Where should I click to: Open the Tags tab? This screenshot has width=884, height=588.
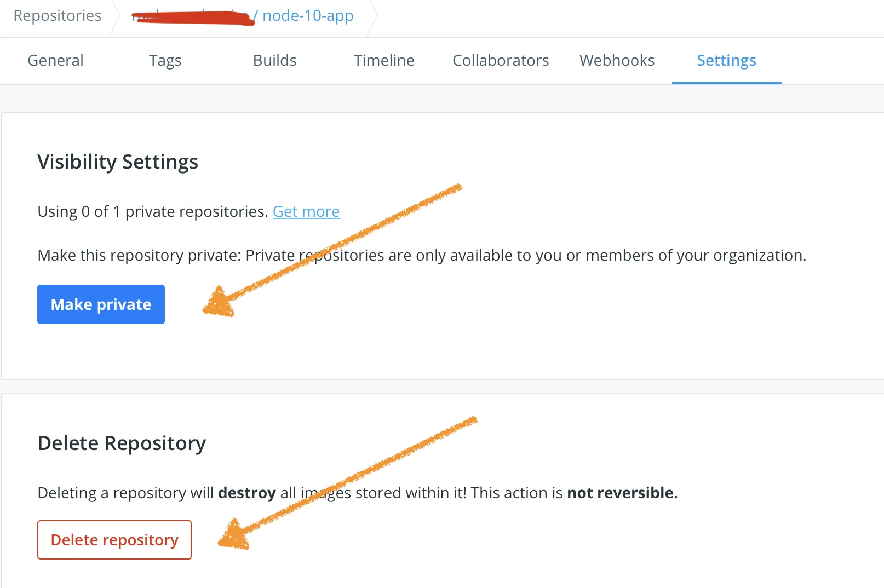click(165, 60)
